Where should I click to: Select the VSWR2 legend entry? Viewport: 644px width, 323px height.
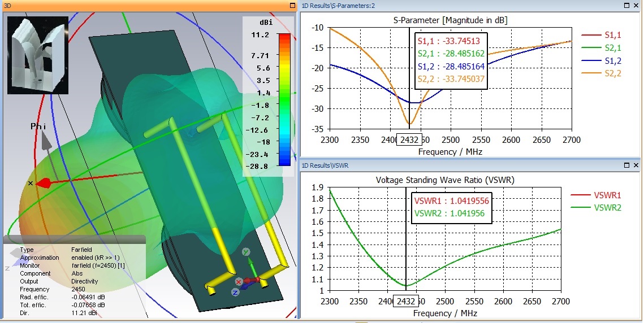pyautogui.click(x=596, y=208)
